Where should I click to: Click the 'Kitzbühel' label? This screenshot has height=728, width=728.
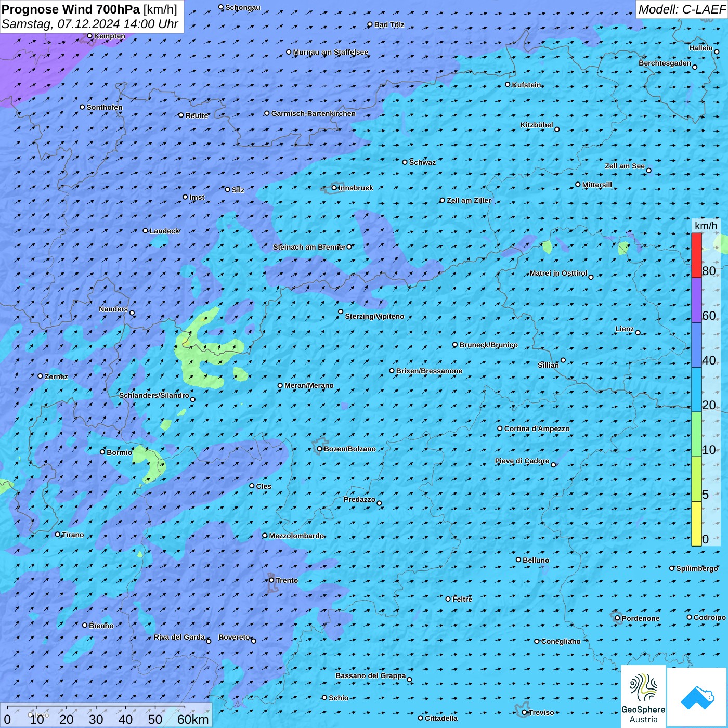coord(537,125)
